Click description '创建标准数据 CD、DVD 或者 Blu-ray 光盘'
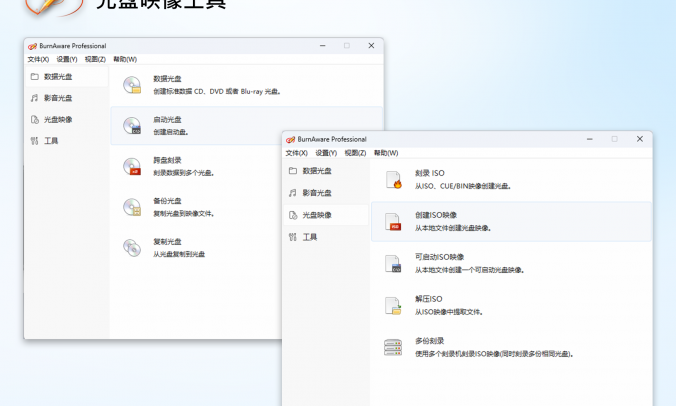The image size is (676, 406). 217,91
